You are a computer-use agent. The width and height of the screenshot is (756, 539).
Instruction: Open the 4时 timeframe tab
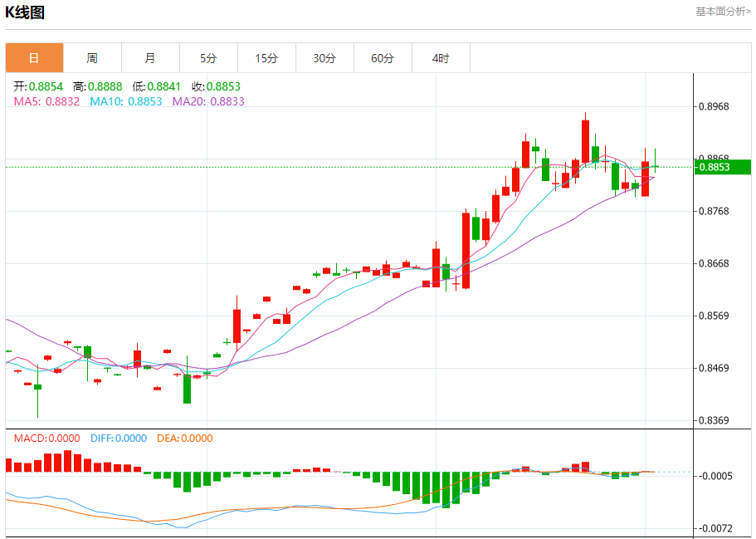tap(441, 58)
